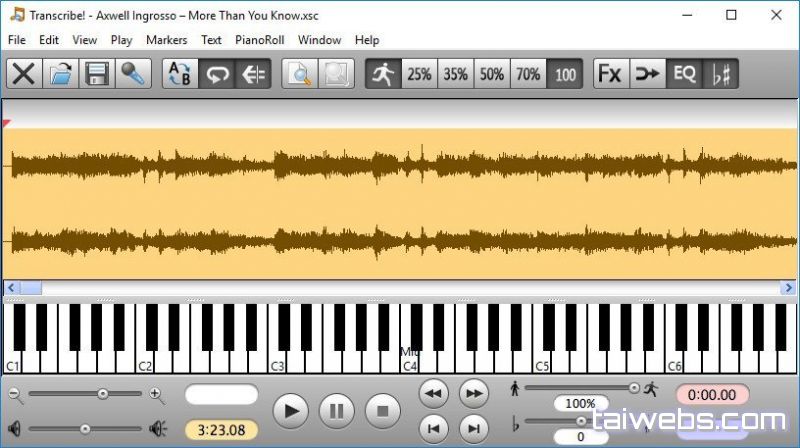800x448 pixels.
Task: Open the Markers menu
Action: tap(166, 40)
